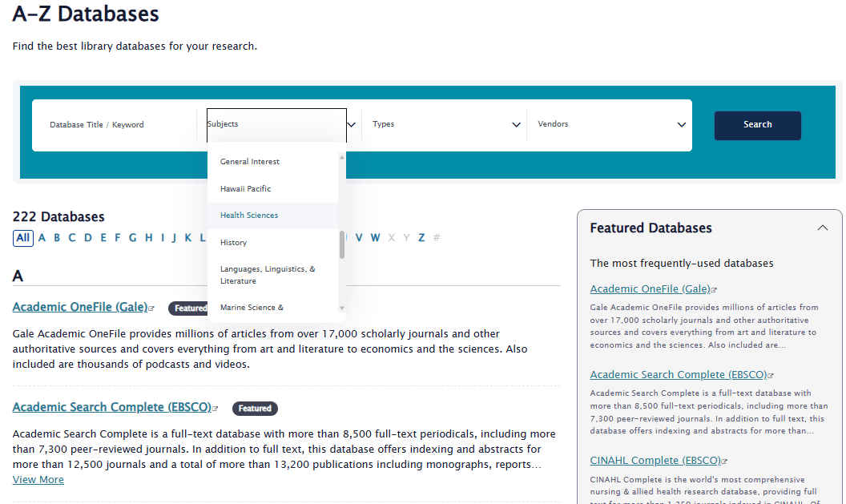Click the Types dropdown arrow
The height and width of the screenshot is (504, 846).
coord(517,125)
